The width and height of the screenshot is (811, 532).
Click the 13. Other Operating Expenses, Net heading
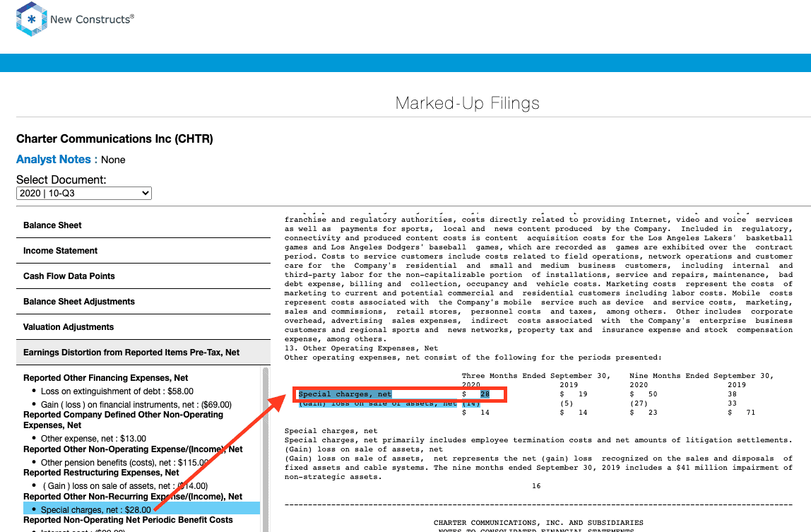pos(361,348)
